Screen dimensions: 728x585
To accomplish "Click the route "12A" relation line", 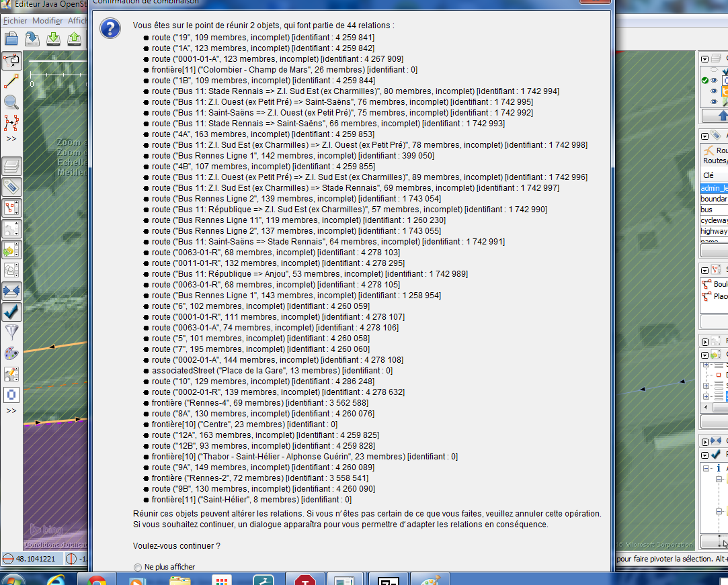I will click(265, 435).
